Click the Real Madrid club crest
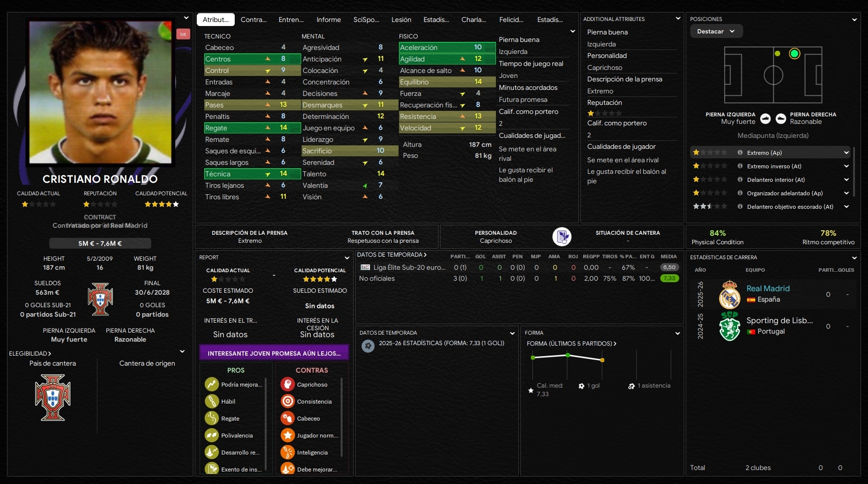The width and height of the screenshot is (868, 484). pos(730,294)
